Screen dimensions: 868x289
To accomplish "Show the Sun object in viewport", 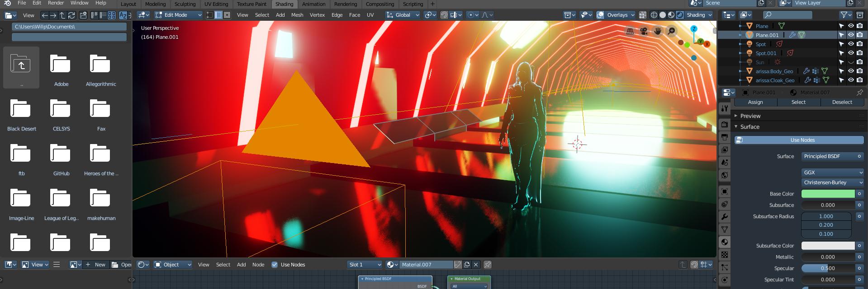I will coord(851,62).
